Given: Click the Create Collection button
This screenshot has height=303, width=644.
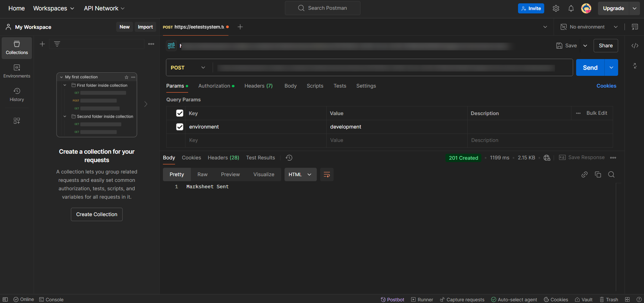Looking at the screenshot, I should 97,214.
